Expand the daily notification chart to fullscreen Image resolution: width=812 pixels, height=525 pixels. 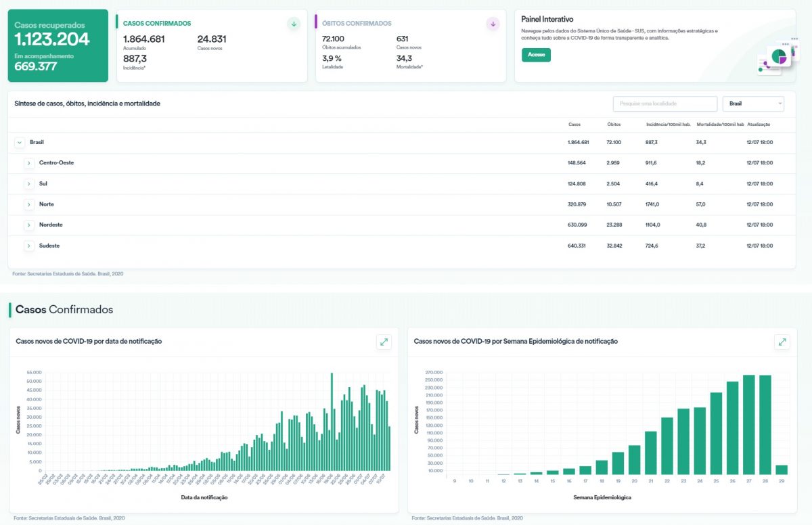pyautogui.click(x=384, y=342)
